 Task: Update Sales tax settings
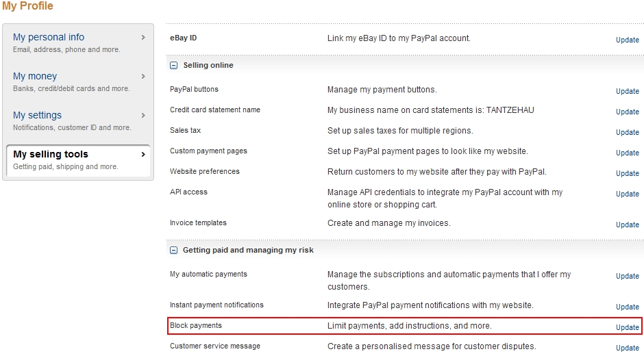(627, 132)
